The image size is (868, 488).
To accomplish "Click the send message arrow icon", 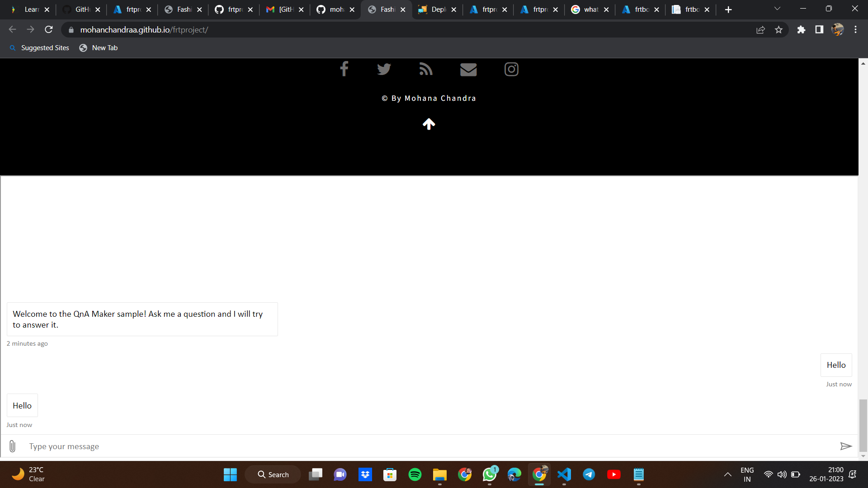I will click(x=846, y=446).
